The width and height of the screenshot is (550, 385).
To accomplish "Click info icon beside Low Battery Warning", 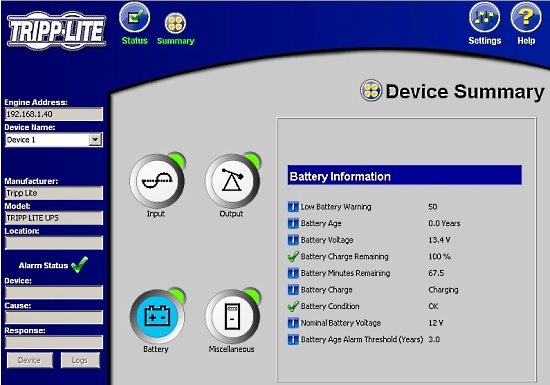I will (x=293, y=207).
